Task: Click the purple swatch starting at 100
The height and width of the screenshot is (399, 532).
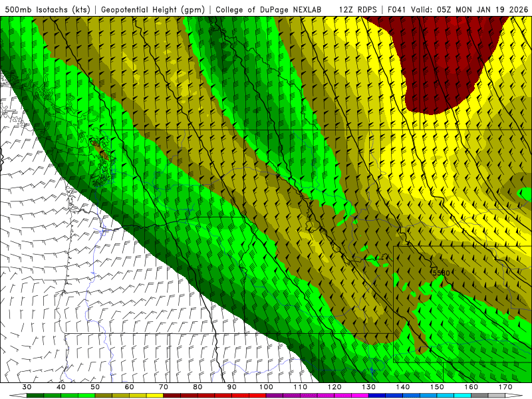Action: pos(275,396)
